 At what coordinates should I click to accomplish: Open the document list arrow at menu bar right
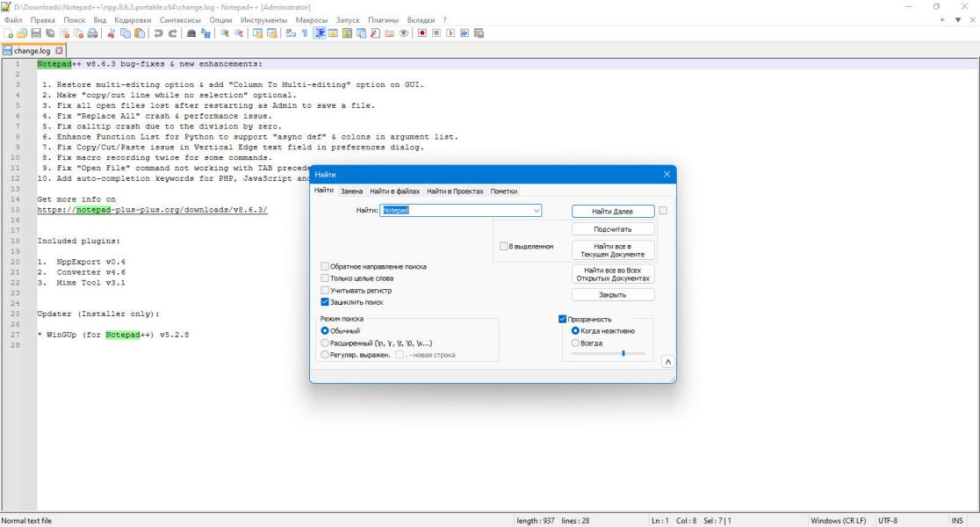pyautogui.click(x=958, y=20)
